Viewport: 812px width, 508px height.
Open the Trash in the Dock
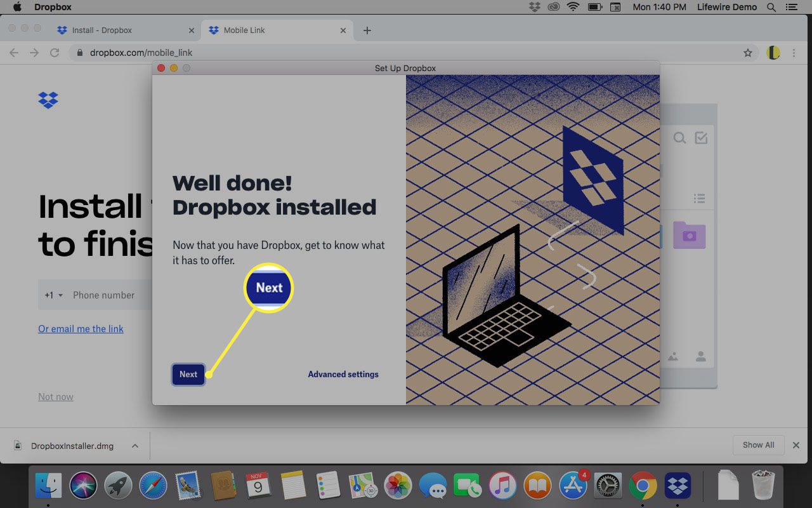(763, 486)
